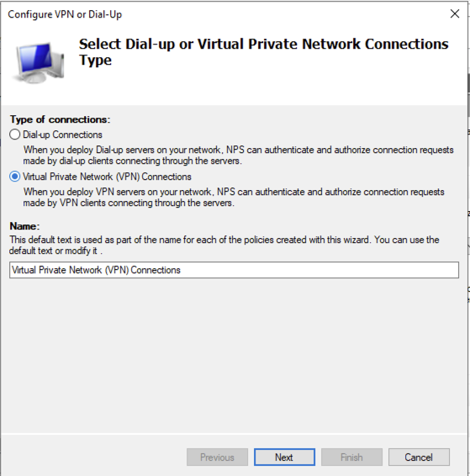Viewport: 470px width, 476px height.
Task: Click the Next button
Action: (x=284, y=457)
